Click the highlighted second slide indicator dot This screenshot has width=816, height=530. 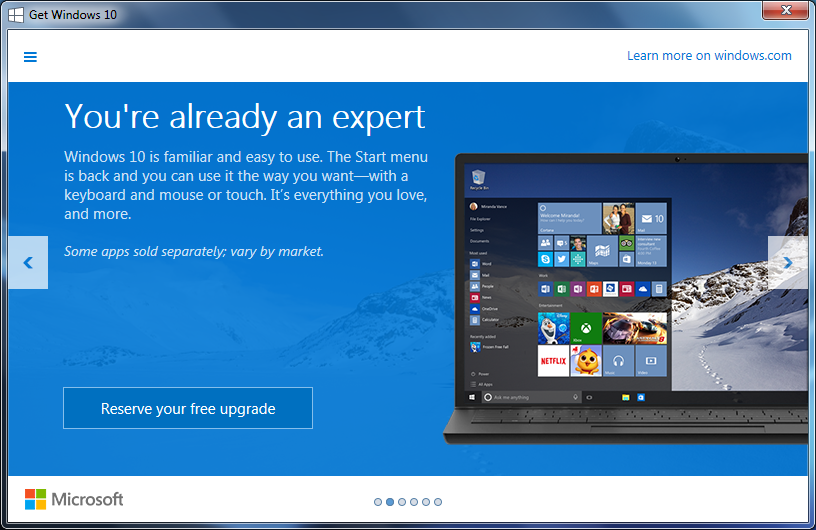pos(390,502)
